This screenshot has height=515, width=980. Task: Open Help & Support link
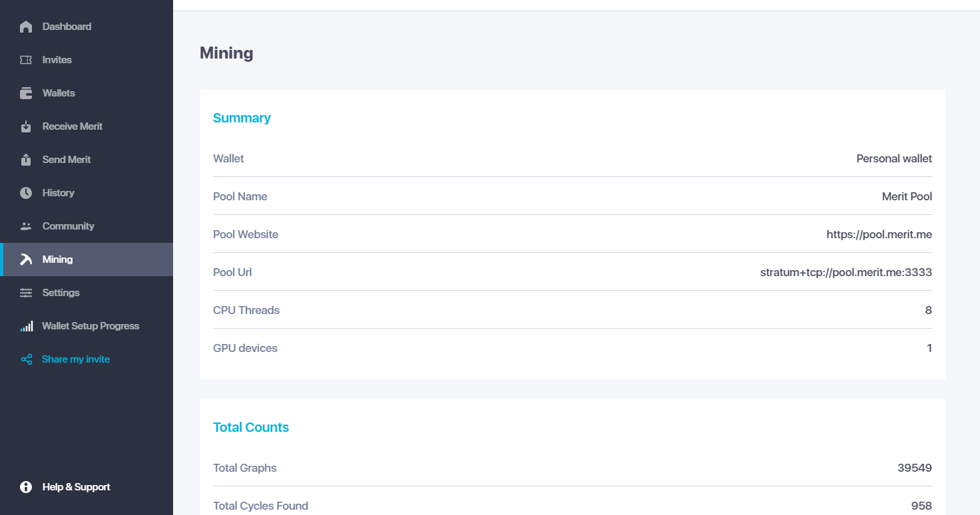(76, 487)
